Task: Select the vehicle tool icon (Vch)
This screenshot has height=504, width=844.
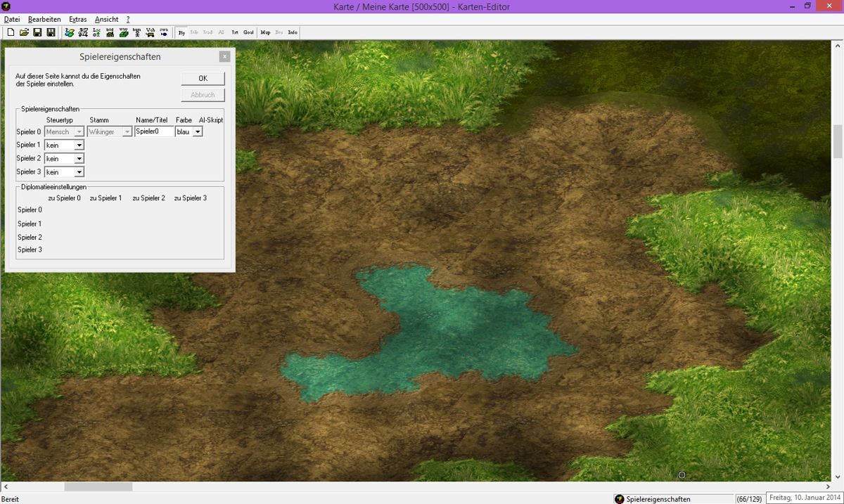Action: [151, 32]
